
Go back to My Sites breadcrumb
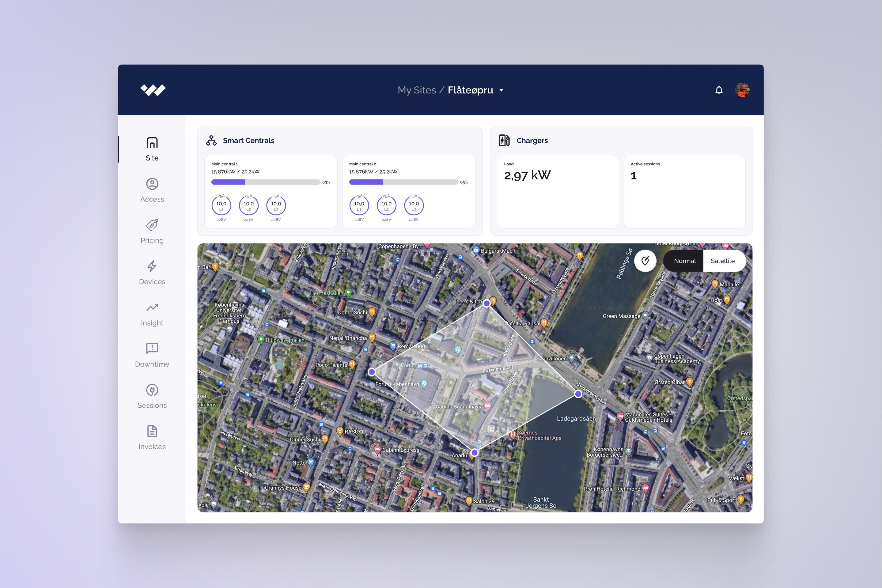416,90
